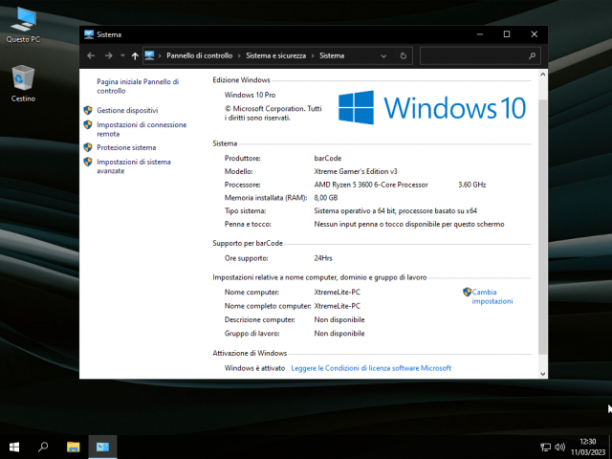Viewport: 612px width, 459px height.
Task: Click the Windows è attivato text
Action: (255, 368)
